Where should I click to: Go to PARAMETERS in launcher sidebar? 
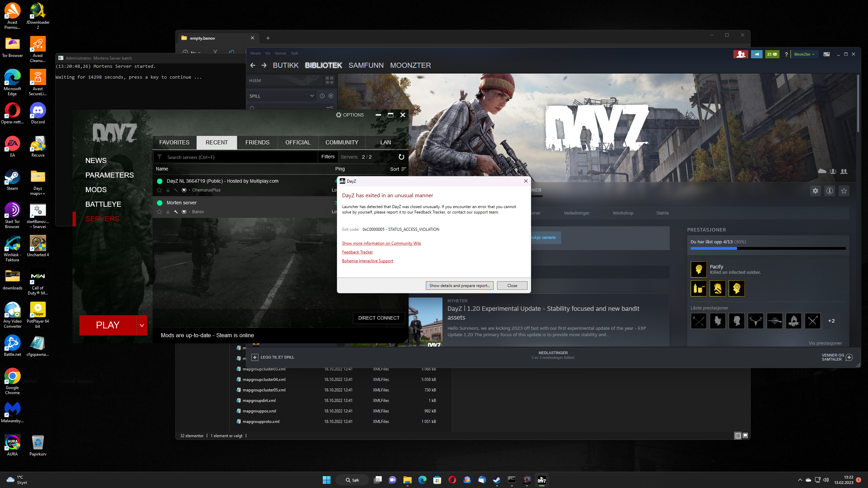[110, 175]
